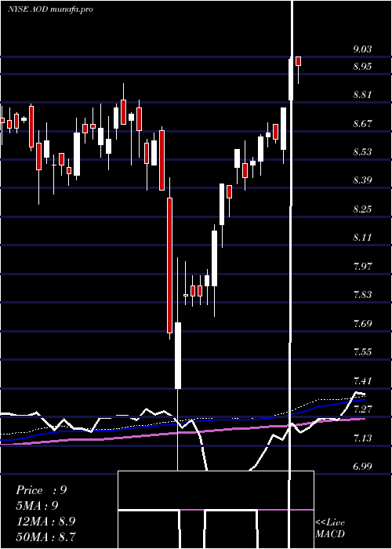Click the NYSE AOD munafa.pro title text

tap(50, 9)
